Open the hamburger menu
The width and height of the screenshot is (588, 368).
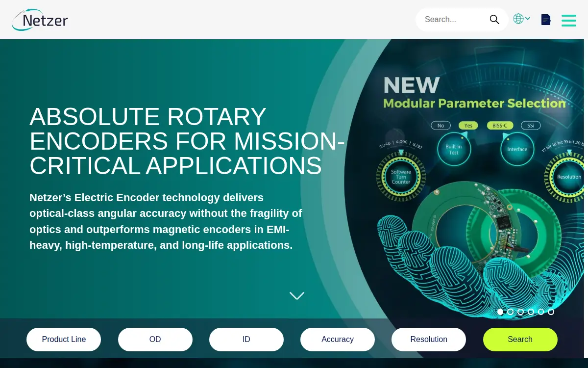(569, 20)
